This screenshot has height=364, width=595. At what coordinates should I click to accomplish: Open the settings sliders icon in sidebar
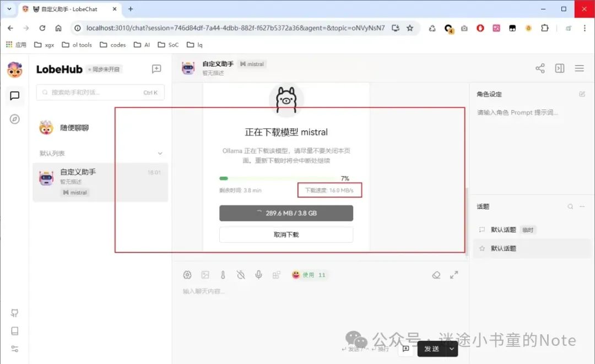(15, 349)
